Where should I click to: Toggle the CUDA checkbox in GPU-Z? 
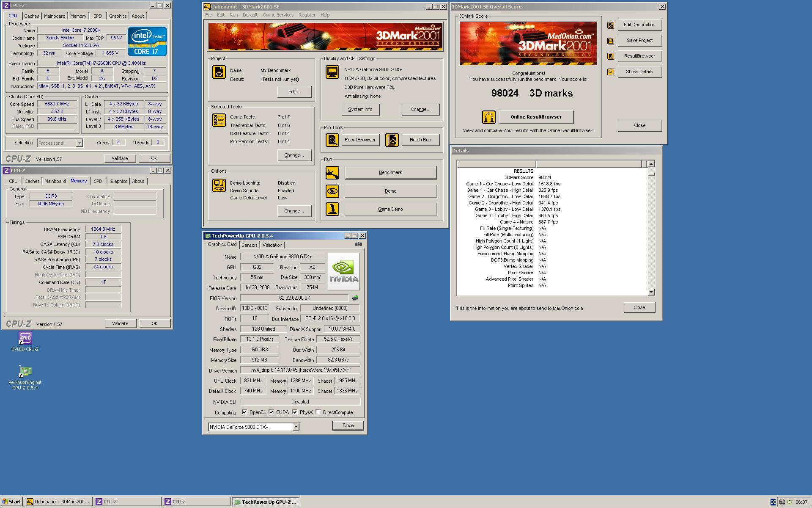pos(271,412)
